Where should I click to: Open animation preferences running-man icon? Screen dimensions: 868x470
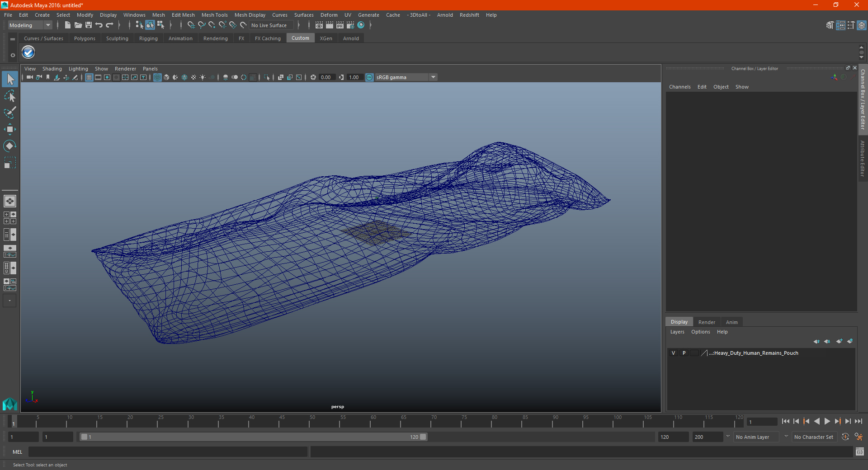pyautogui.click(x=859, y=437)
